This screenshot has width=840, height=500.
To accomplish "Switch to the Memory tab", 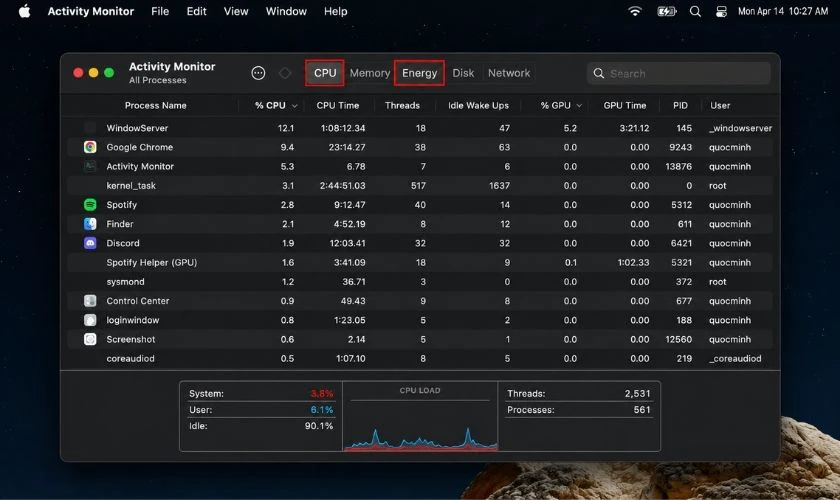I will coord(370,73).
